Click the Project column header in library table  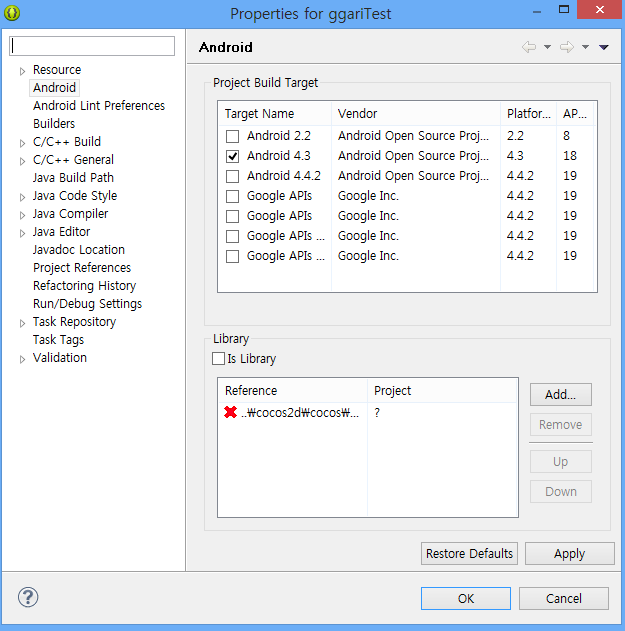point(442,391)
